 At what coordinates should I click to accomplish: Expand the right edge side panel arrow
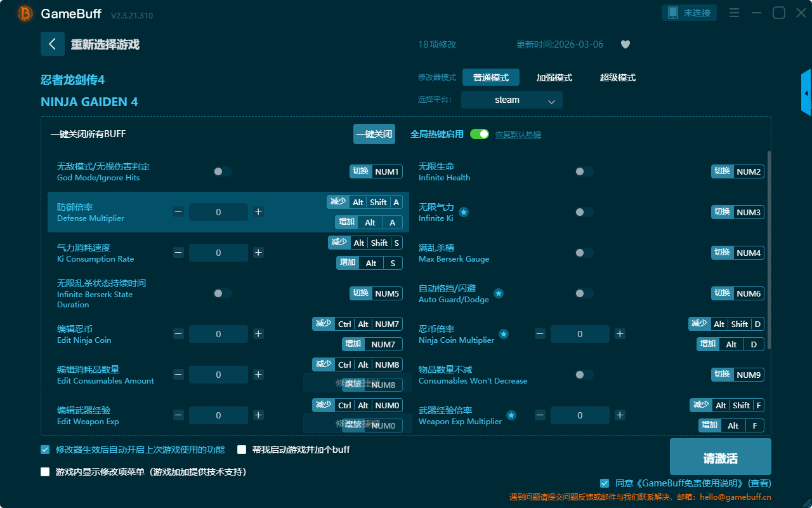tap(806, 93)
